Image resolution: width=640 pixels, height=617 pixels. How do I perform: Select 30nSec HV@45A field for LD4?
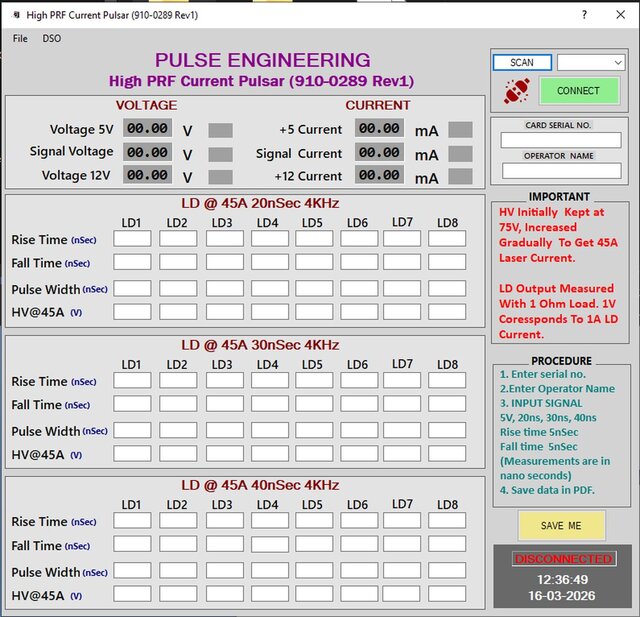(x=270, y=453)
